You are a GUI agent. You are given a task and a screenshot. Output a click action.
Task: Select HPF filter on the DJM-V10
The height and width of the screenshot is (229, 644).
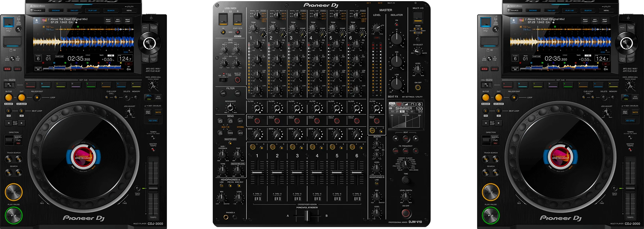click(237, 93)
